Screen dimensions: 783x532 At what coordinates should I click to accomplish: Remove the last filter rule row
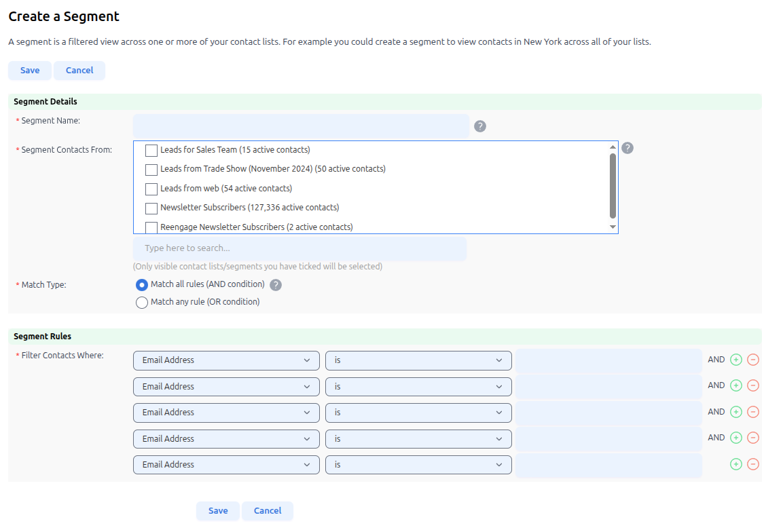click(753, 465)
